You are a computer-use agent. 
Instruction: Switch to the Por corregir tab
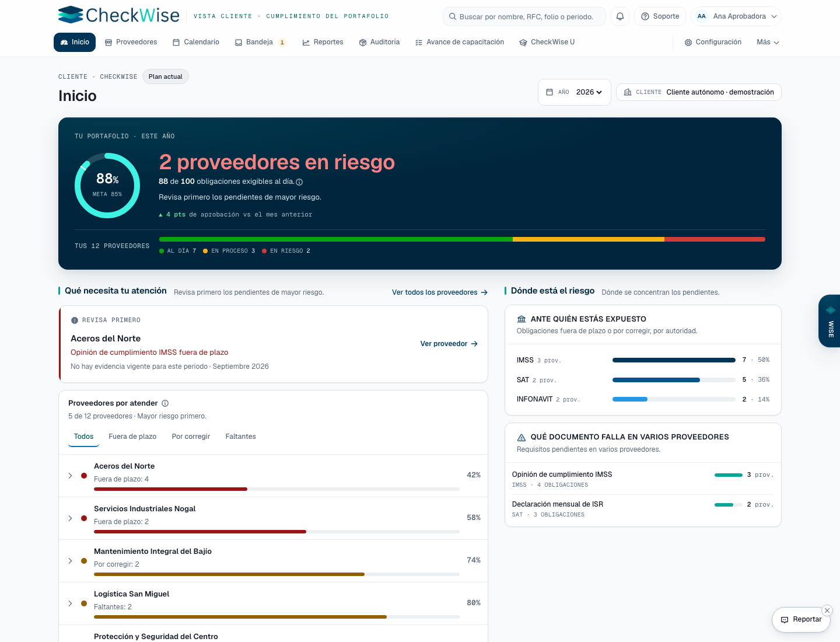(x=191, y=437)
